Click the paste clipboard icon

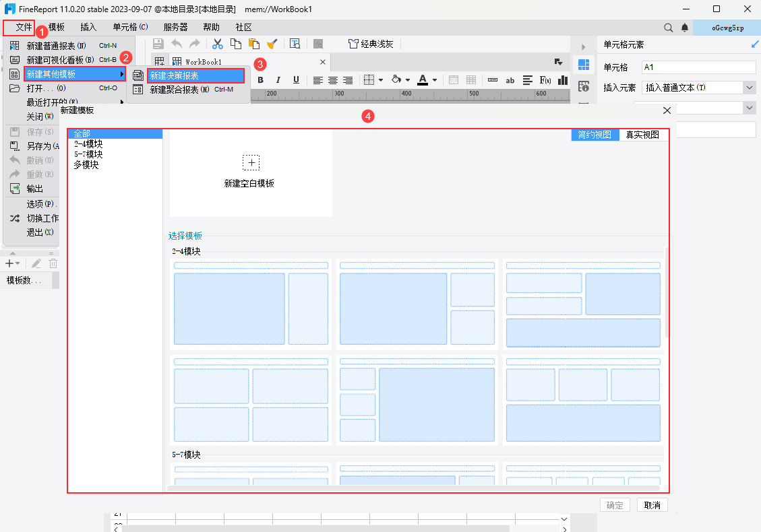pos(254,44)
